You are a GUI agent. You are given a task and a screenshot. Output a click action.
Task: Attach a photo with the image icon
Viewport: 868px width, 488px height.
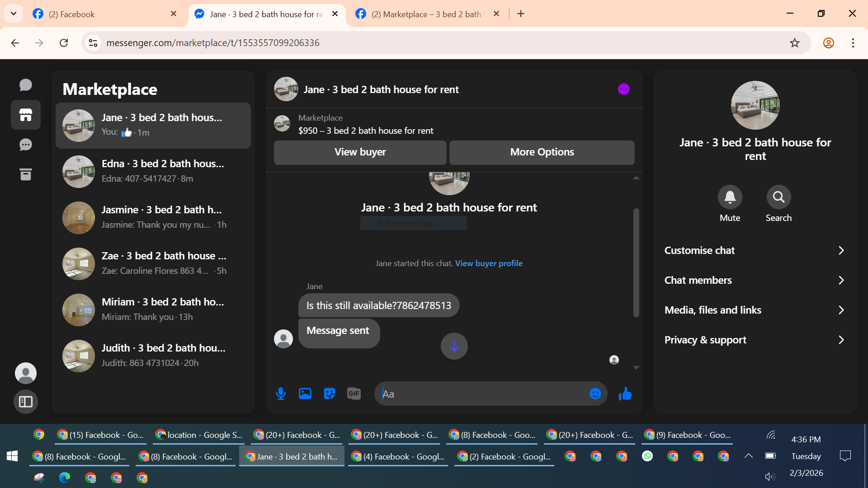305,394
